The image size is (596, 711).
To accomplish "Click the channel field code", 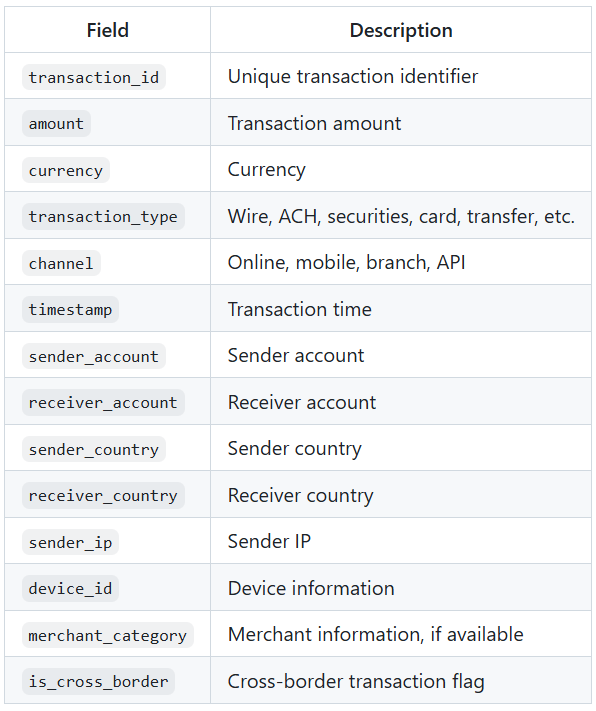I will click(61, 263).
